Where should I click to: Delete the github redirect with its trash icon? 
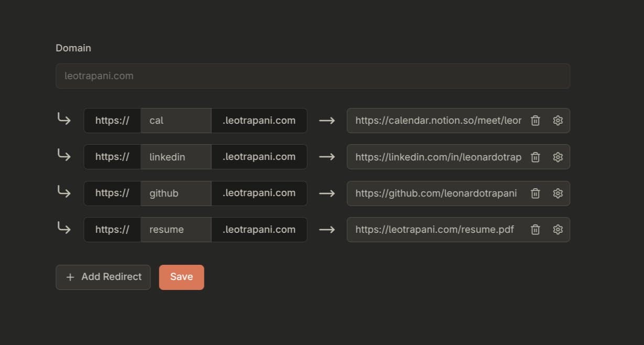click(535, 193)
